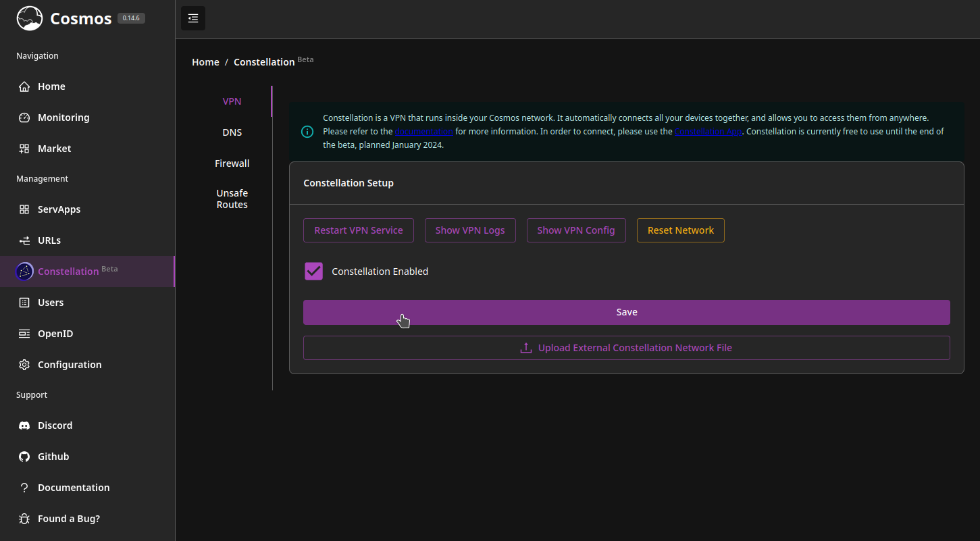Screen dimensions: 980x541
Task: Click the bug icon beside Found a Bug
Action: (24, 519)
